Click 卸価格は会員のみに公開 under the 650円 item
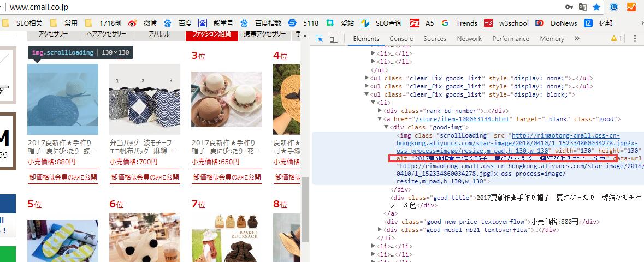Screen dimensions: 644x262 pyautogui.click(x=227, y=177)
